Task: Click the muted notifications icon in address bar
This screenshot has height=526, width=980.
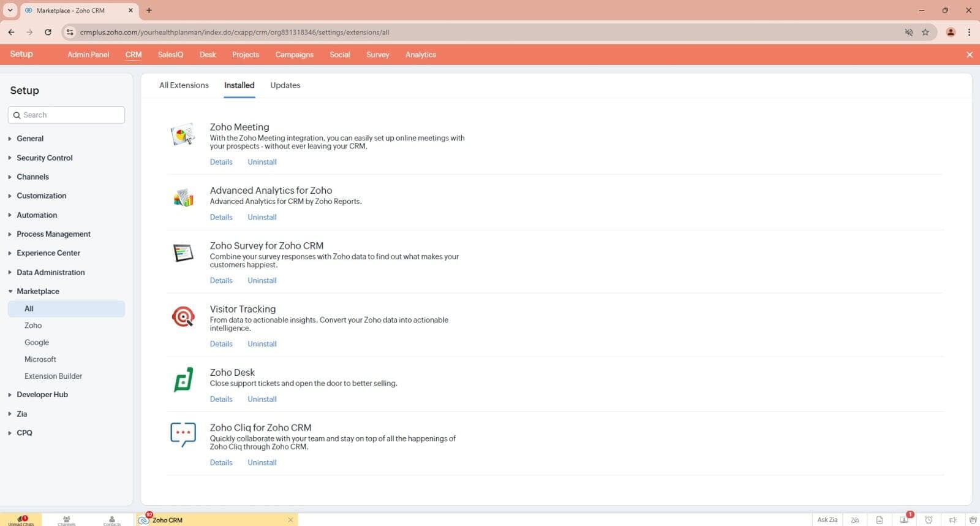Action: [909, 32]
